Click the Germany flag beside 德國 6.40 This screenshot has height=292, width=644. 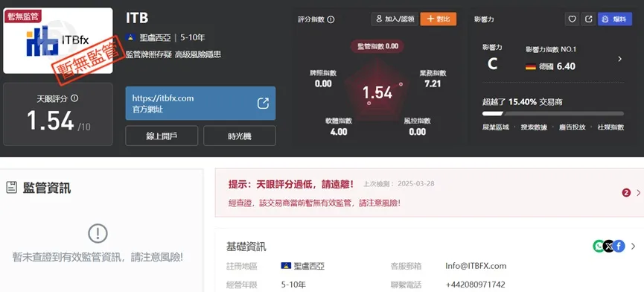[531, 66]
